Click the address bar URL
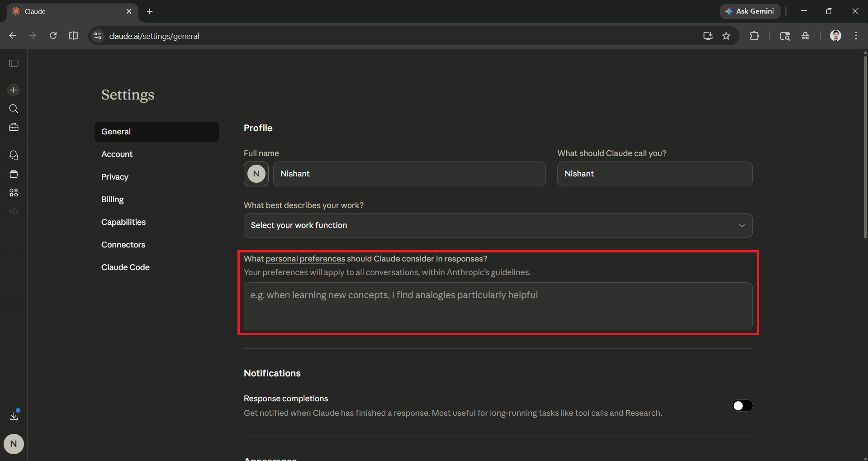The width and height of the screenshot is (868, 461). [154, 36]
